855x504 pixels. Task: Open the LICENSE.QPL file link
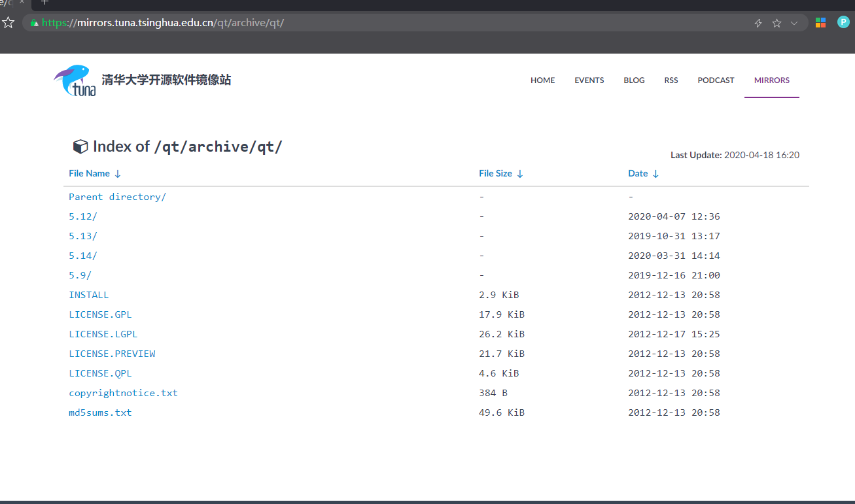[100, 373]
